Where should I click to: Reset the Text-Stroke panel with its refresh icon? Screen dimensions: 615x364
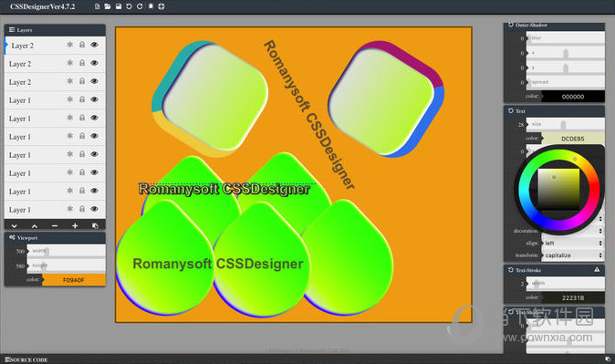pos(511,270)
